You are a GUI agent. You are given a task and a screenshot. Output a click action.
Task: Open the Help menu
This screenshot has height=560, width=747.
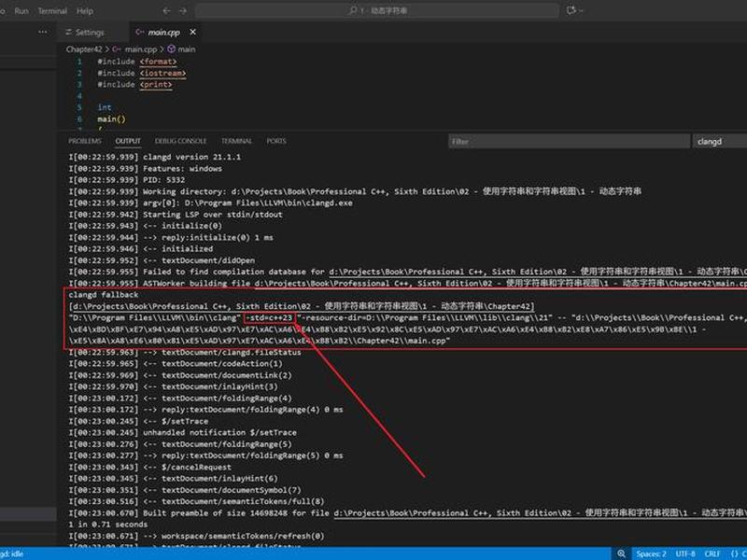click(85, 11)
